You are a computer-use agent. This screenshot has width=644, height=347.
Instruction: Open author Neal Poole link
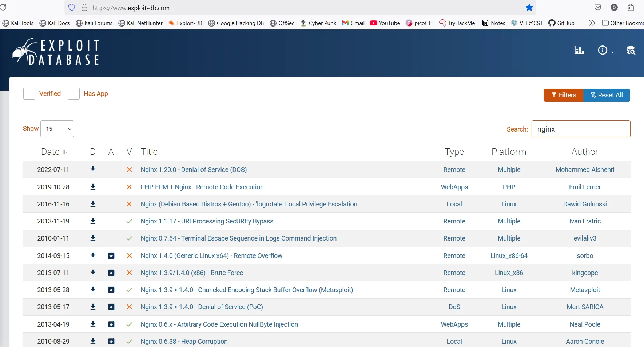pyautogui.click(x=585, y=324)
